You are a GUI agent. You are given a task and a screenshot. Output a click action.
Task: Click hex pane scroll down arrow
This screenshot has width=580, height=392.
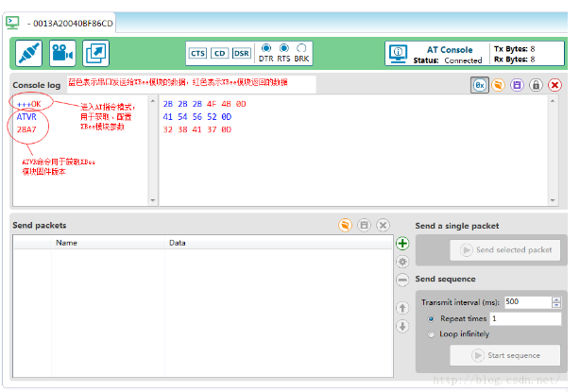[x=553, y=200]
